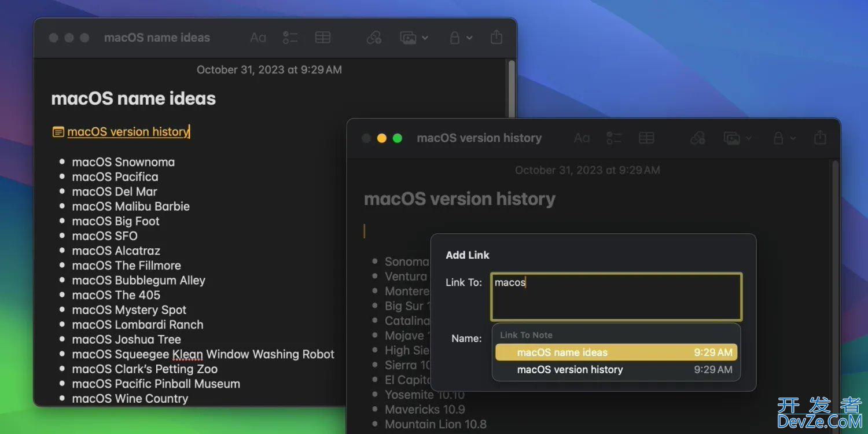
Task: Click 'macOS Big Foot' list item
Action: (116, 221)
